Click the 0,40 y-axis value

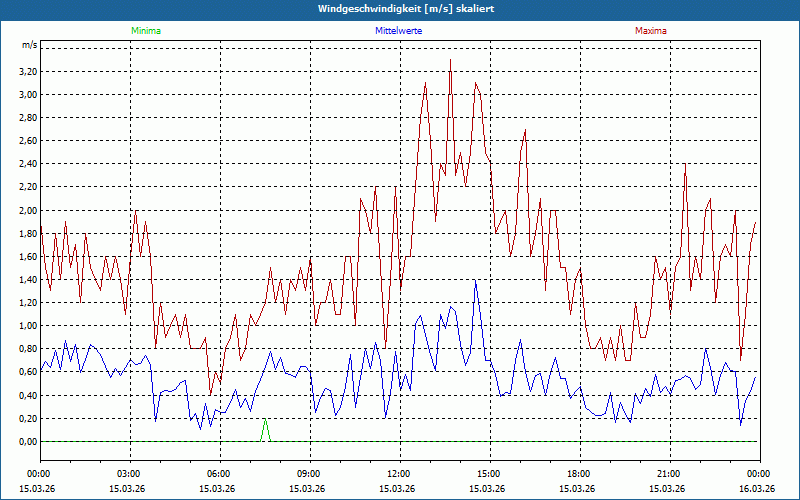tap(28, 395)
